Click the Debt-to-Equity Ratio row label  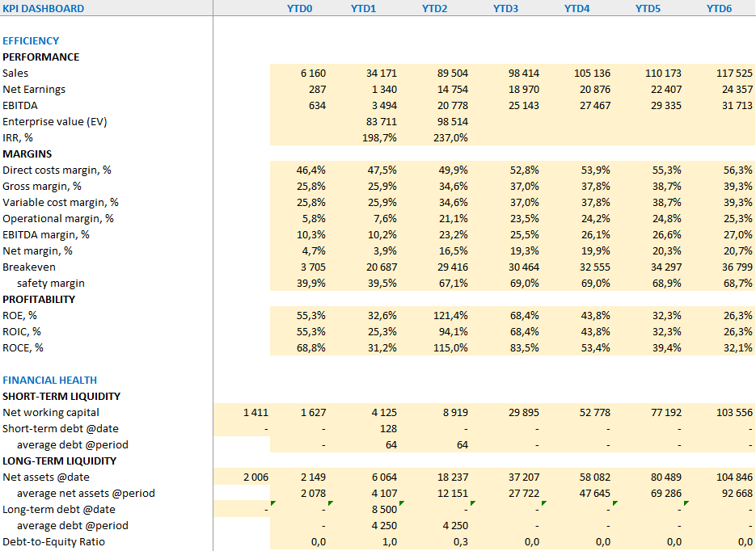click(53, 541)
